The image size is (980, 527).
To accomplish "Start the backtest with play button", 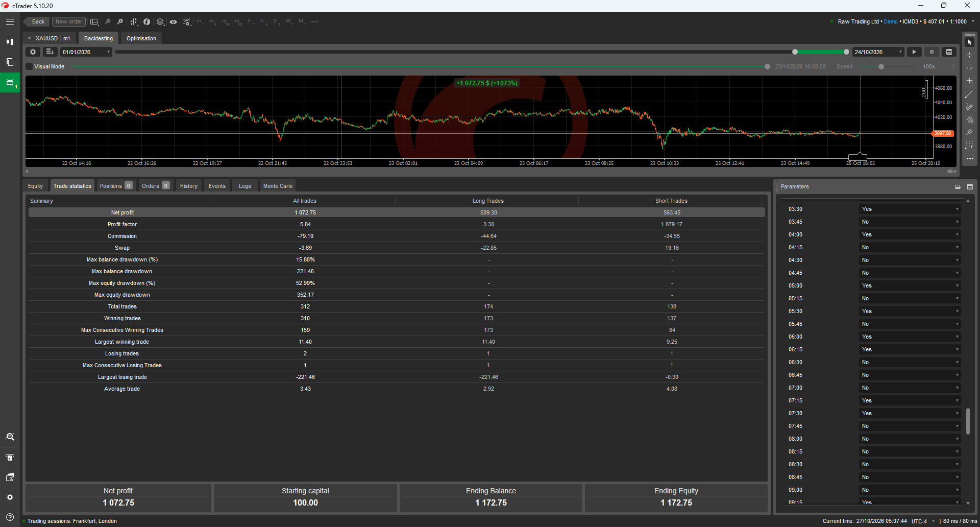I will pos(914,52).
